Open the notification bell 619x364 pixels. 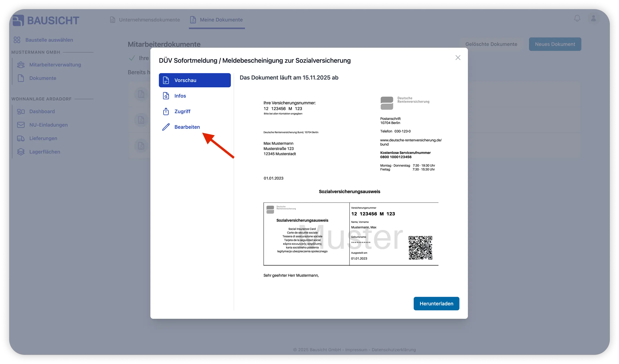click(577, 18)
